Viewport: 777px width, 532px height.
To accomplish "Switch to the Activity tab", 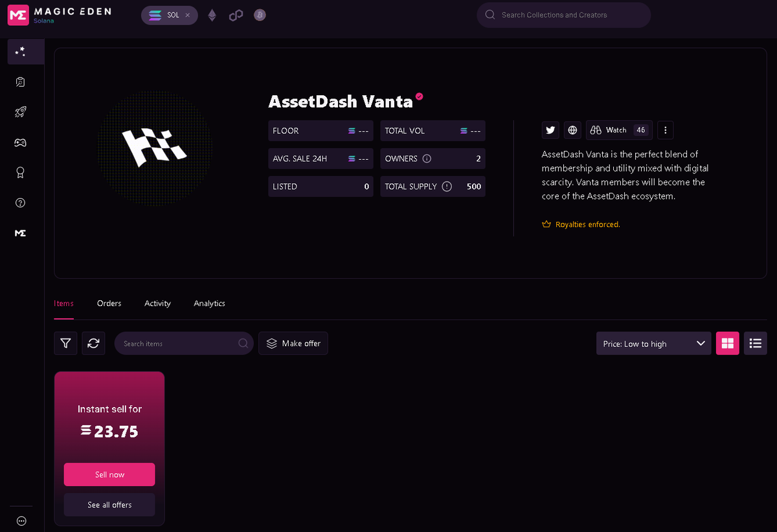I will pyautogui.click(x=157, y=304).
